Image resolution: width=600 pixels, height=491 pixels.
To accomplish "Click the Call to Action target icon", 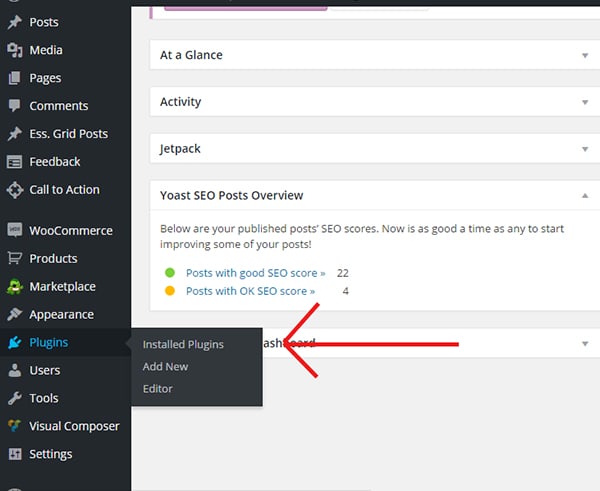I will (x=15, y=190).
